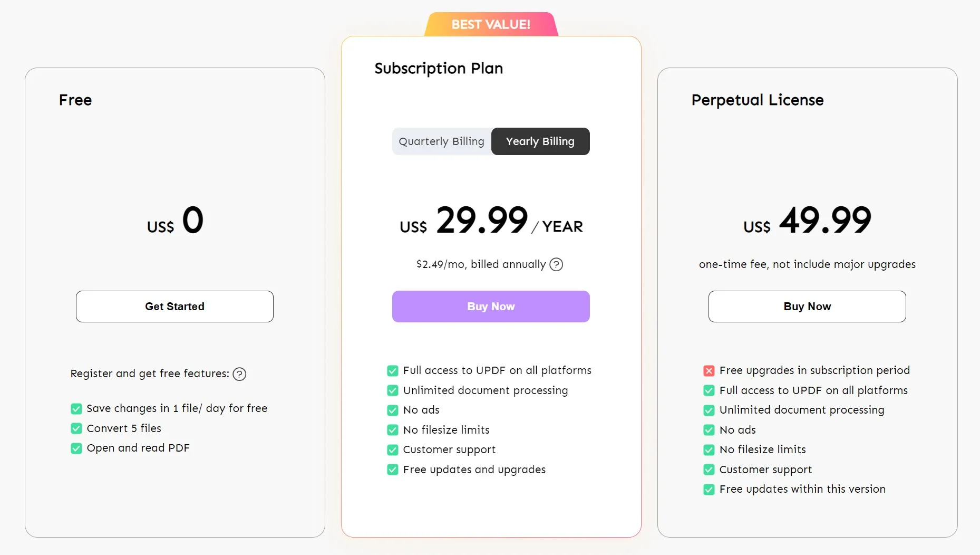980x555 pixels.
Task: Click the Perpetual License heading
Action: (757, 100)
